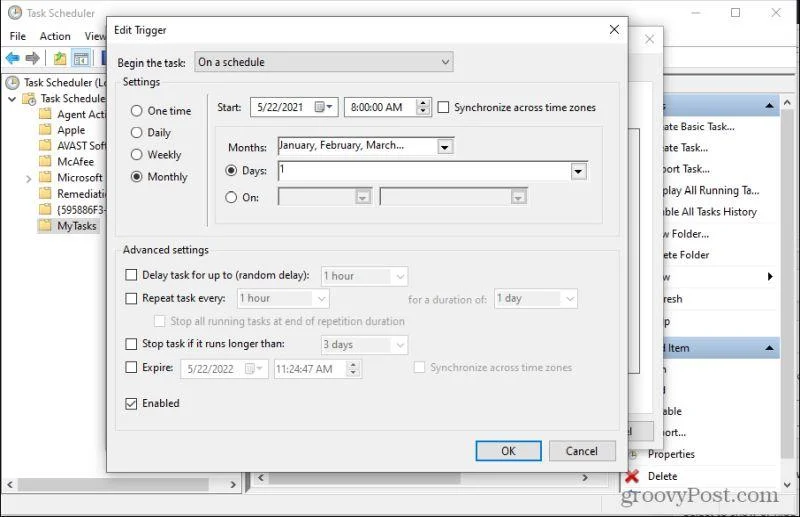Click the up-one-level folder toolbar icon
800x517 pixels.
(x=60, y=58)
